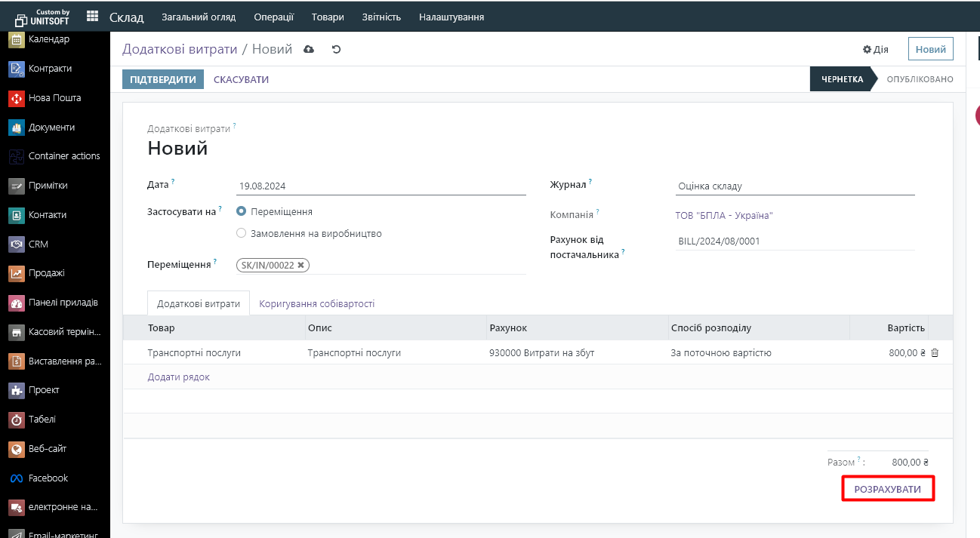
Task: Open CRM from the sidebar
Action: click(39, 244)
